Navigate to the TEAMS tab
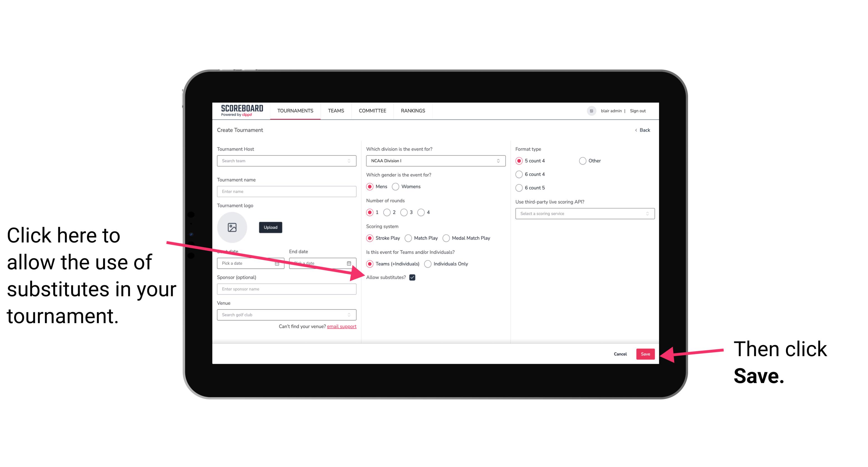 point(336,110)
